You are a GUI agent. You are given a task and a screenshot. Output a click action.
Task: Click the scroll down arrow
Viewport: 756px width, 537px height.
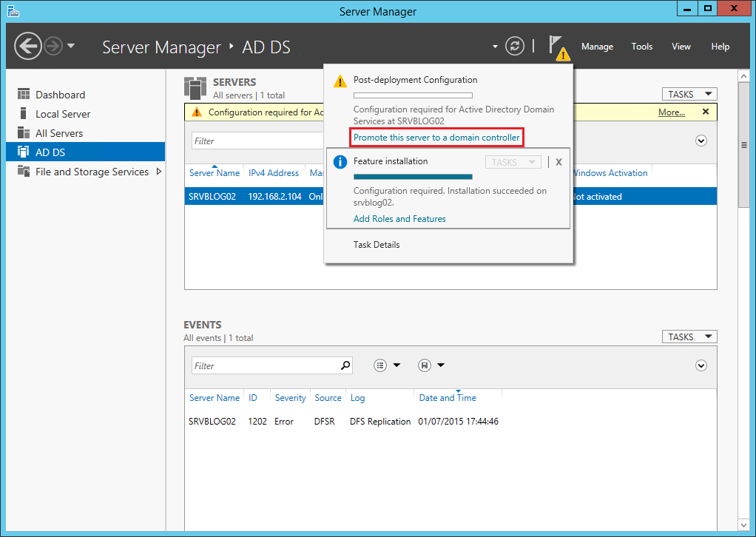coord(743,524)
